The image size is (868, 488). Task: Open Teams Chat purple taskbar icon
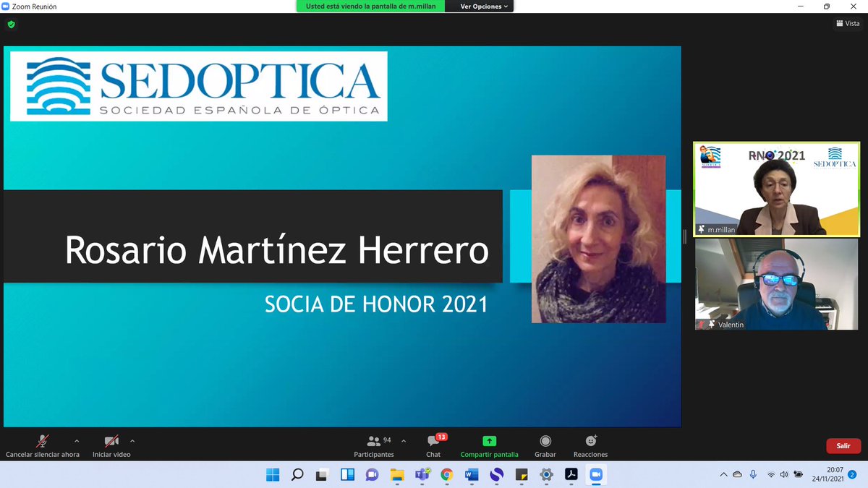tap(373, 474)
